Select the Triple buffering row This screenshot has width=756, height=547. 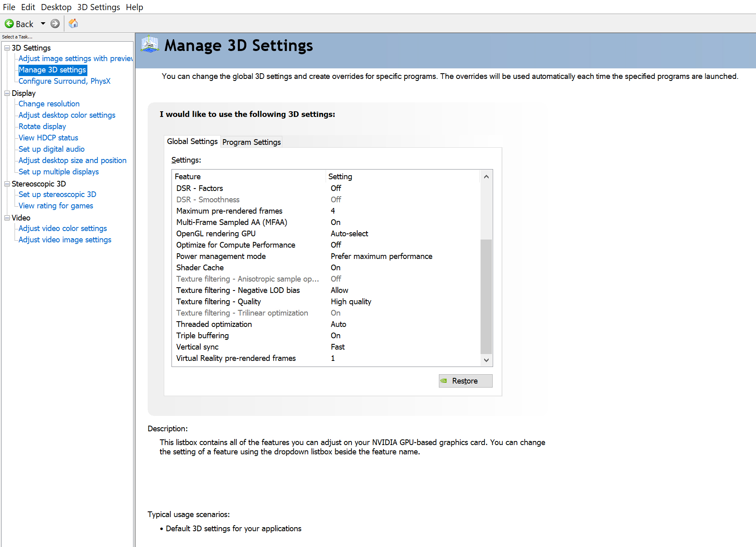click(326, 335)
